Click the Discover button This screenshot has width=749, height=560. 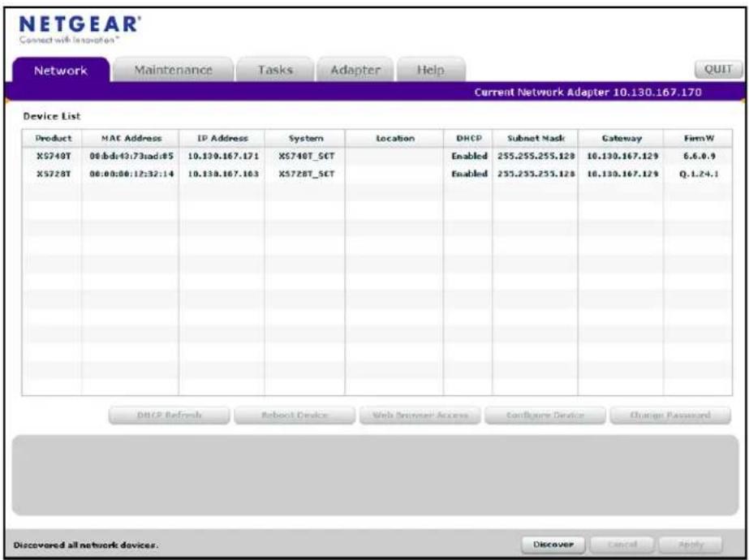[553, 545]
